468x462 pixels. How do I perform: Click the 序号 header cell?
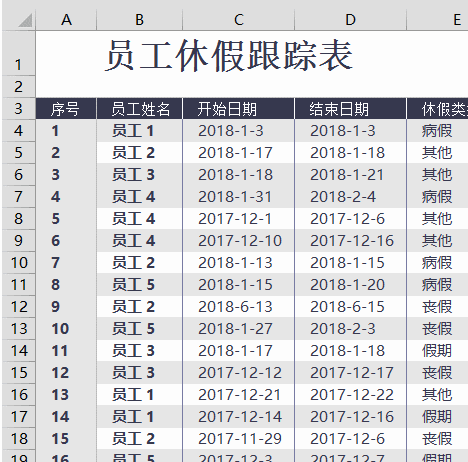tap(66, 109)
